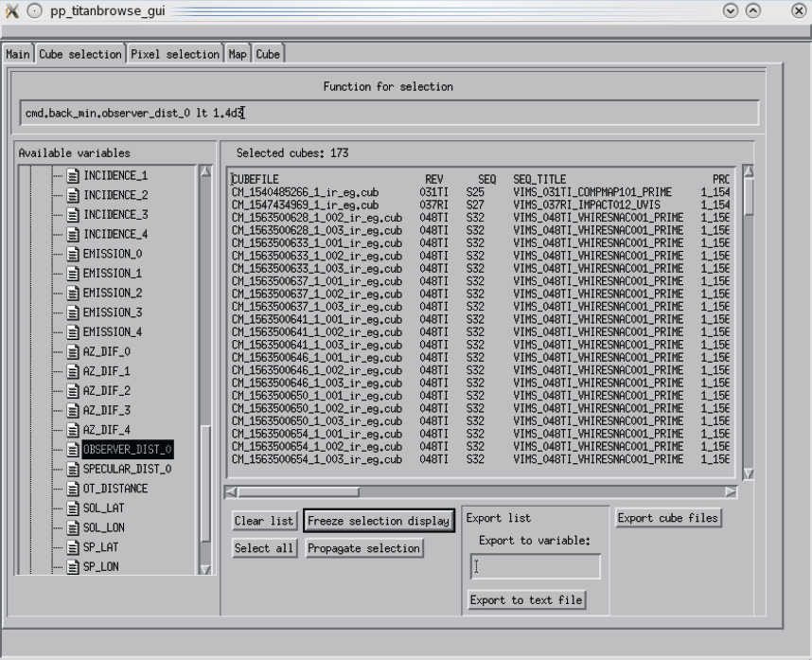Image resolution: width=812 pixels, height=660 pixels.
Task: Click the document icon beside SP_LON
Action: [74, 567]
